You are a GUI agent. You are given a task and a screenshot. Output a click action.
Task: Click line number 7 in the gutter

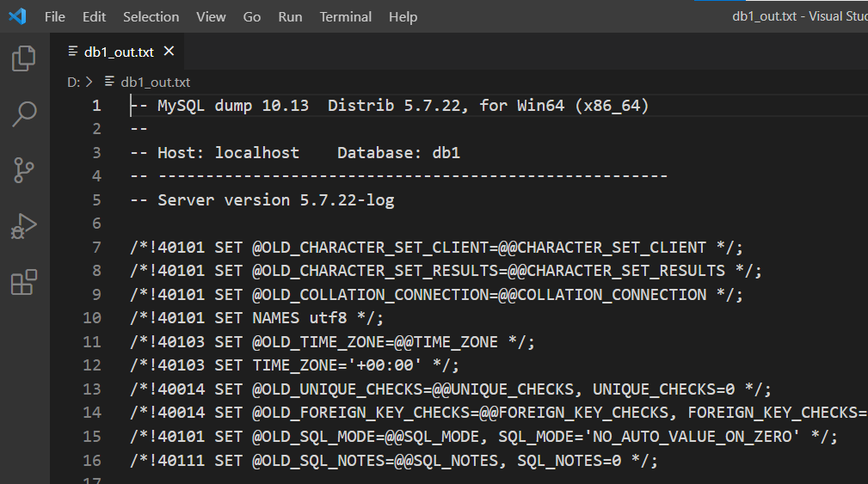coord(97,248)
